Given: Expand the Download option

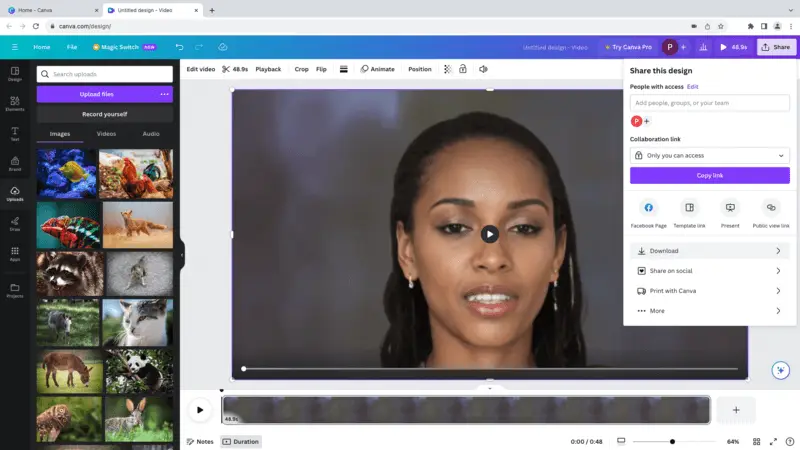Looking at the screenshot, I should coord(709,251).
